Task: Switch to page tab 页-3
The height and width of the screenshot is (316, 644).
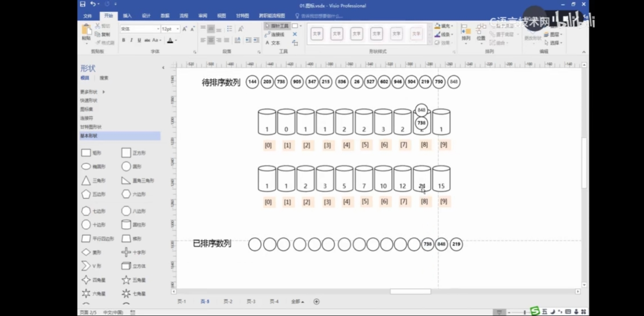Action: [x=250, y=302]
